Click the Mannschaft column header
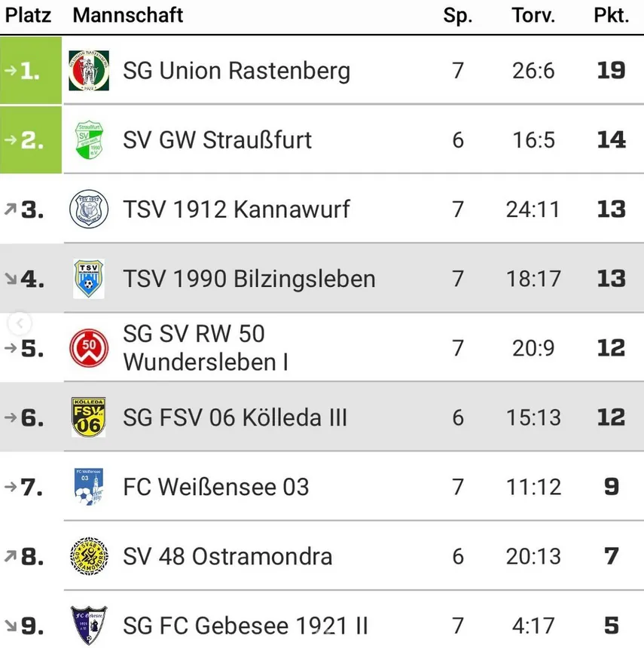 pos(128,16)
